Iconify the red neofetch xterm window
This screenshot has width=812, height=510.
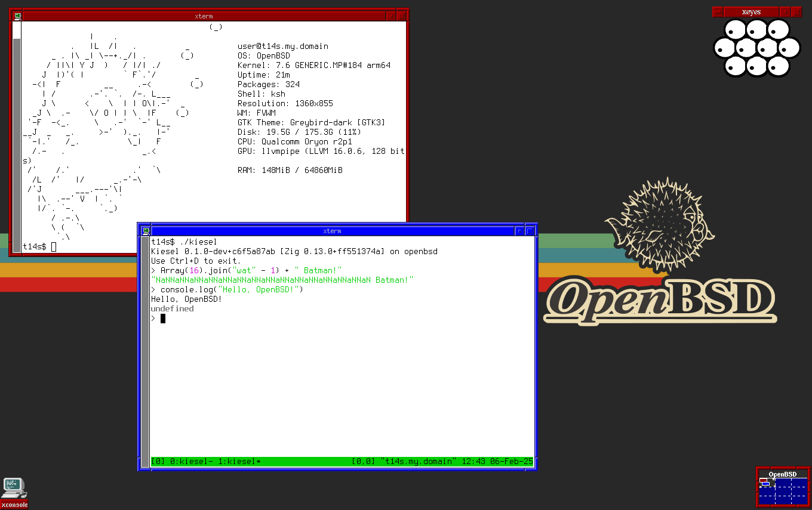(x=390, y=16)
